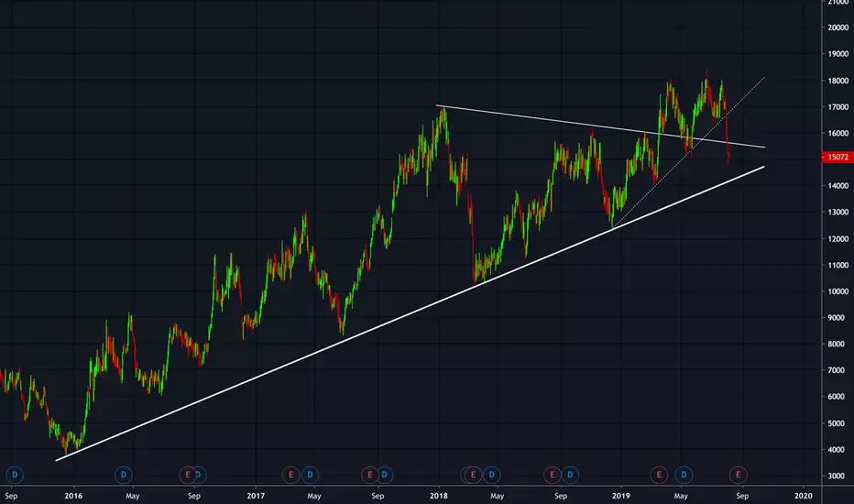854x504 pixels.
Task: Click the 3000 price scale label
Action: pos(838,476)
